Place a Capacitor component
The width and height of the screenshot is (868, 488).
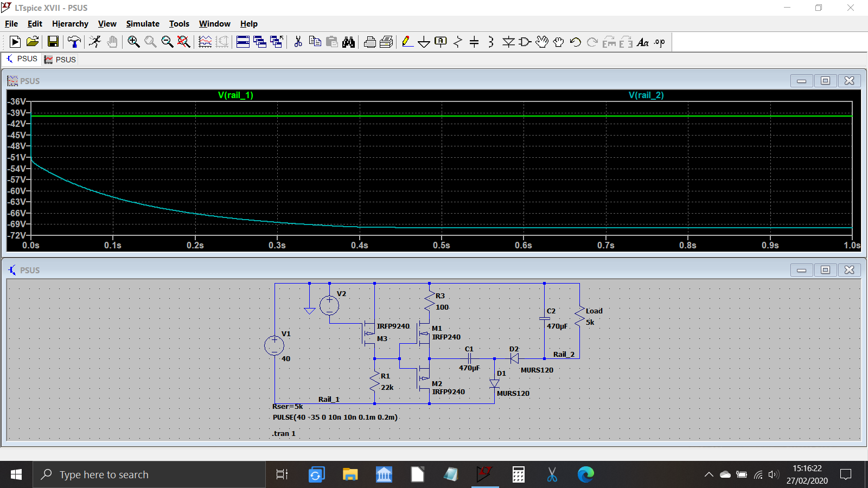pyautogui.click(x=474, y=42)
